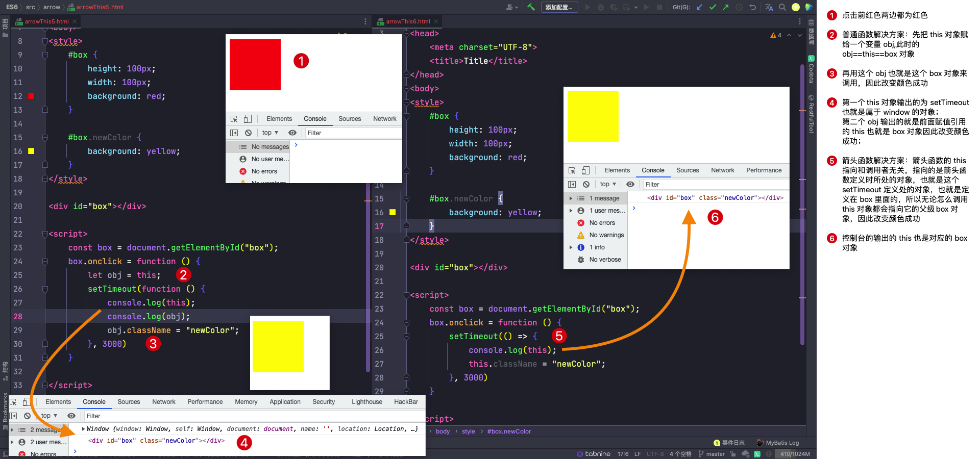Image resolution: width=980 pixels, height=459 pixels.
Task: Toggle live expression eye in right DevTools
Action: pos(630,184)
